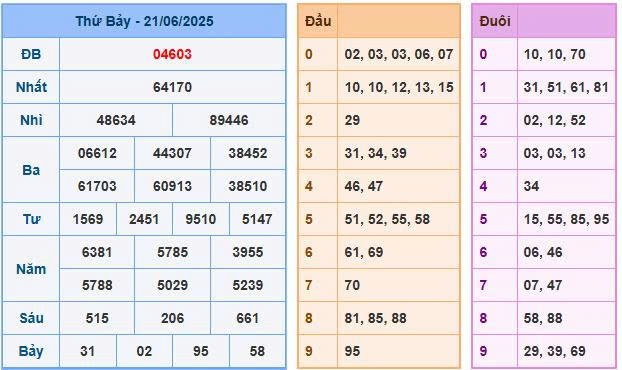Click Đuôi values "06, 46"
Image resolution: width=622 pixels, height=370 pixels.
point(543,252)
